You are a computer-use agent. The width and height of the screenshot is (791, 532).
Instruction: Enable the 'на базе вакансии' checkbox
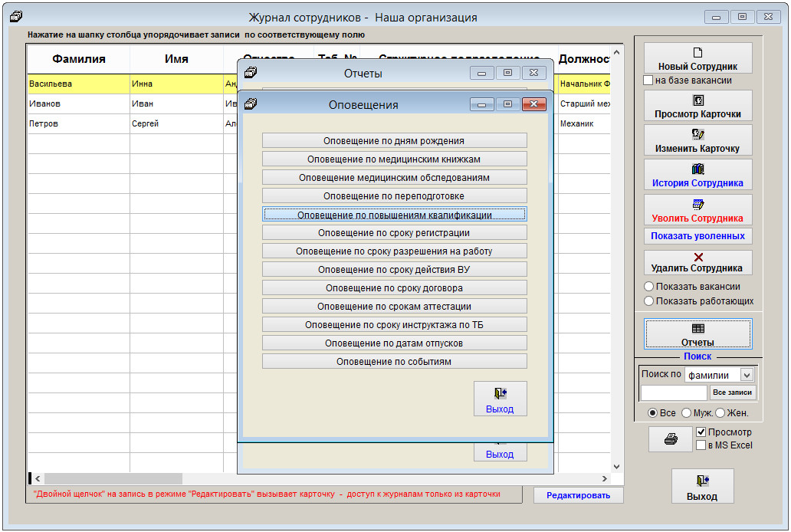coord(648,80)
